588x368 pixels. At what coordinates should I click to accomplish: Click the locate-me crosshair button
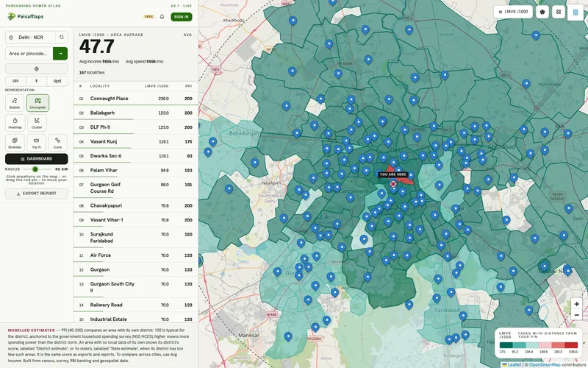[x=36, y=69]
